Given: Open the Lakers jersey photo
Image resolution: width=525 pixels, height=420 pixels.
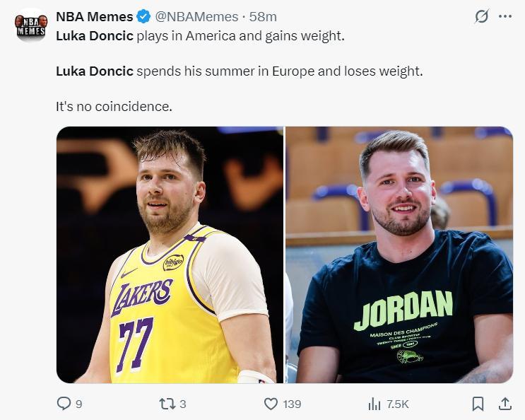Looking at the screenshot, I should click(x=170, y=255).
